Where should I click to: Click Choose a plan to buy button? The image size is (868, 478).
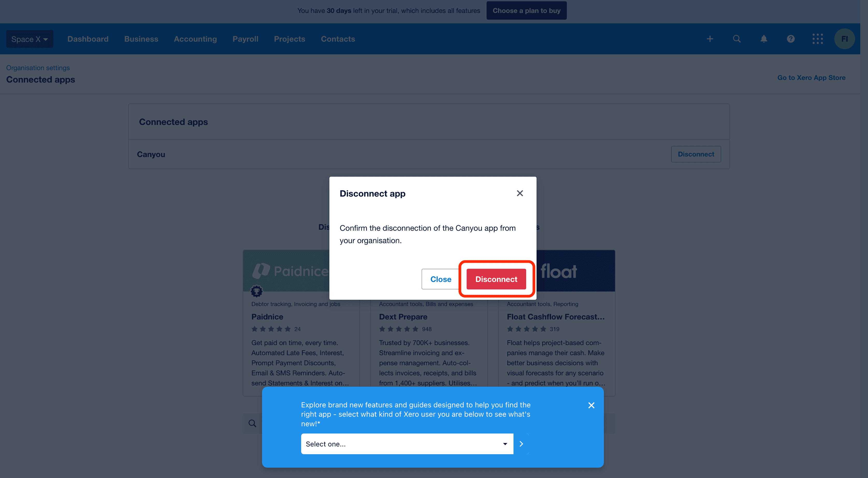click(x=526, y=10)
